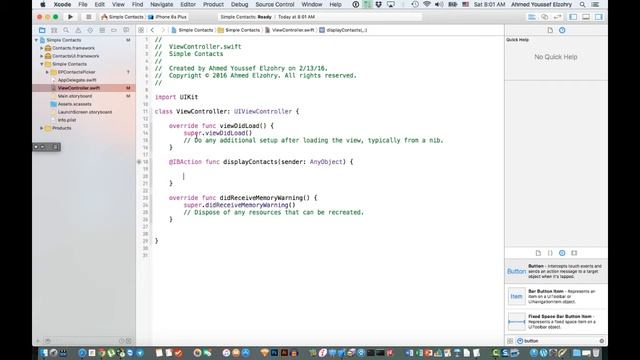Viewport: 640px width, 360px height.
Task: Open the Source Control menu
Action: (275, 4)
